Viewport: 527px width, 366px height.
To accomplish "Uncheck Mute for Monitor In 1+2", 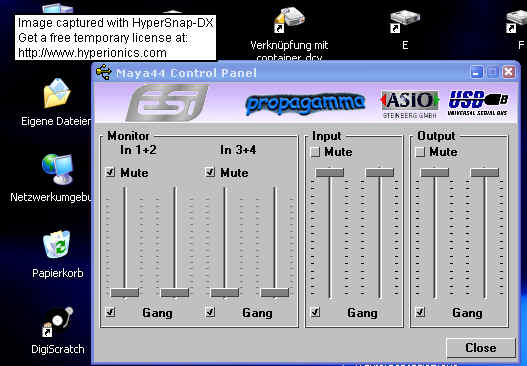I will 110,172.
